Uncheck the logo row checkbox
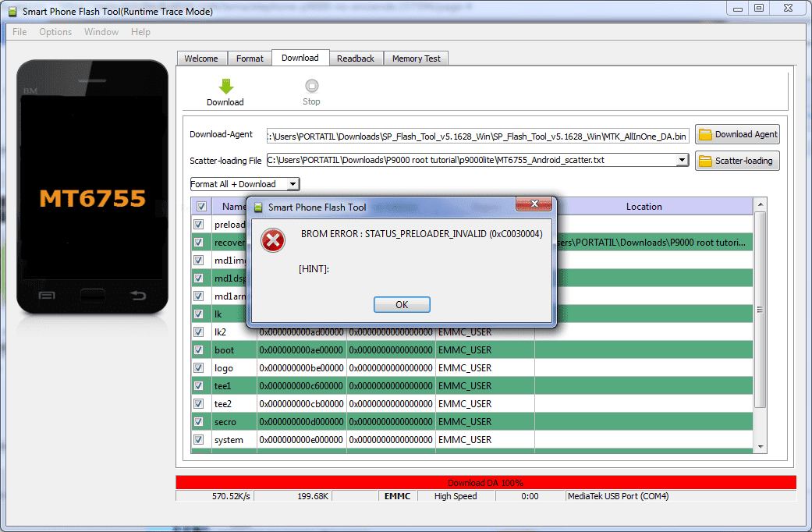Viewport: 812px width, 532px height. point(198,367)
